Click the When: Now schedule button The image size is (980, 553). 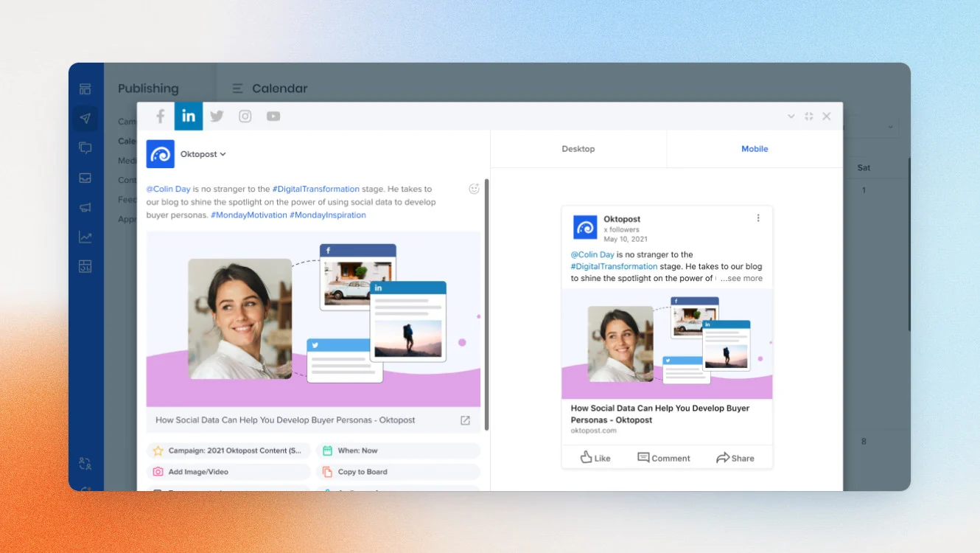click(399, 451)
